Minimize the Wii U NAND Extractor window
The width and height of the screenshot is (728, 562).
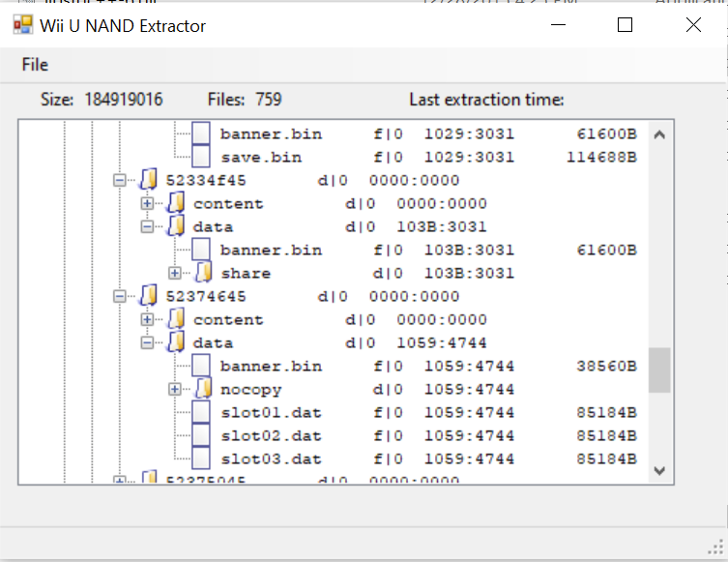click(558, 25)
